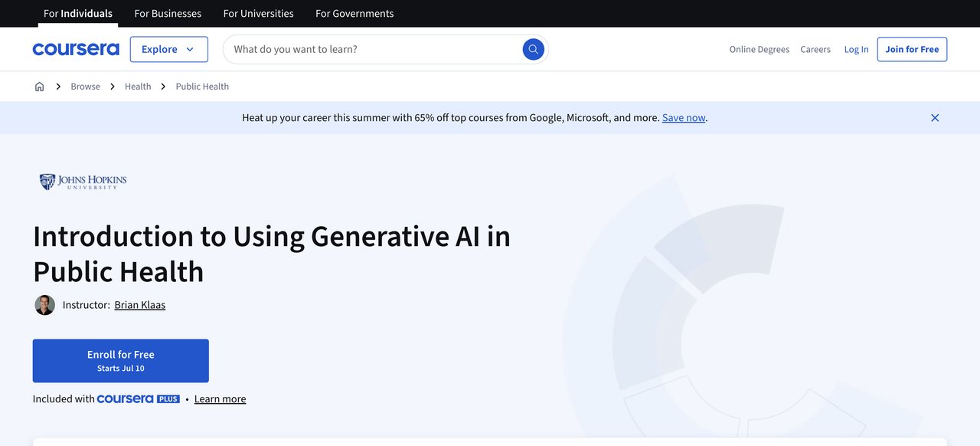Navigate to Browse in breadcrumbs

click(86, 87)
